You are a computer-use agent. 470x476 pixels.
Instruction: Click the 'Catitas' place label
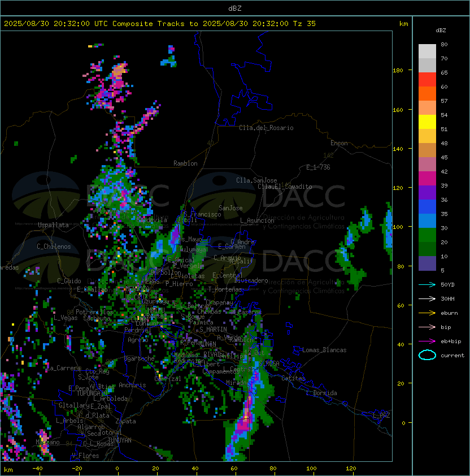(x=293, y=378)
